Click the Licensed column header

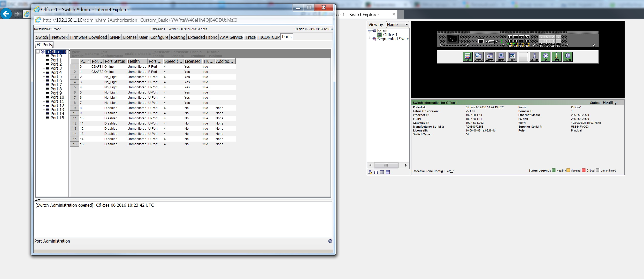tap(193, 61)
